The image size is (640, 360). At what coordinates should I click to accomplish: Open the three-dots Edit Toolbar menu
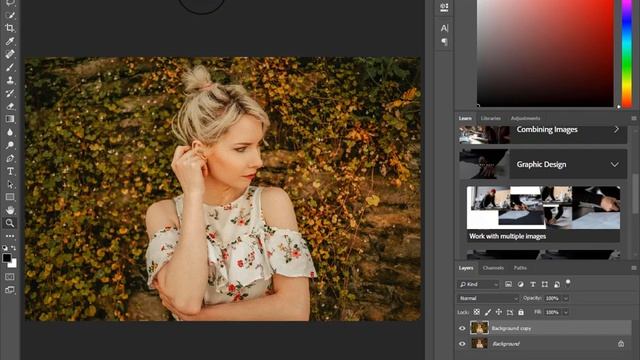pos(10,236)
